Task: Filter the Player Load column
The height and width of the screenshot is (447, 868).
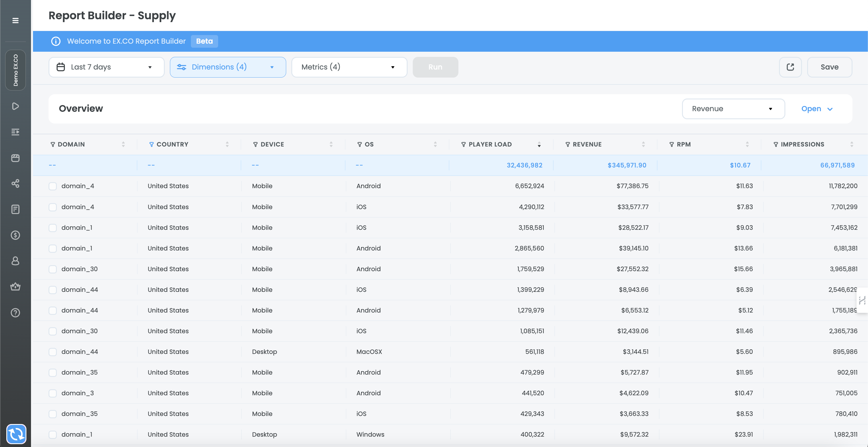Action: [464, 144]
